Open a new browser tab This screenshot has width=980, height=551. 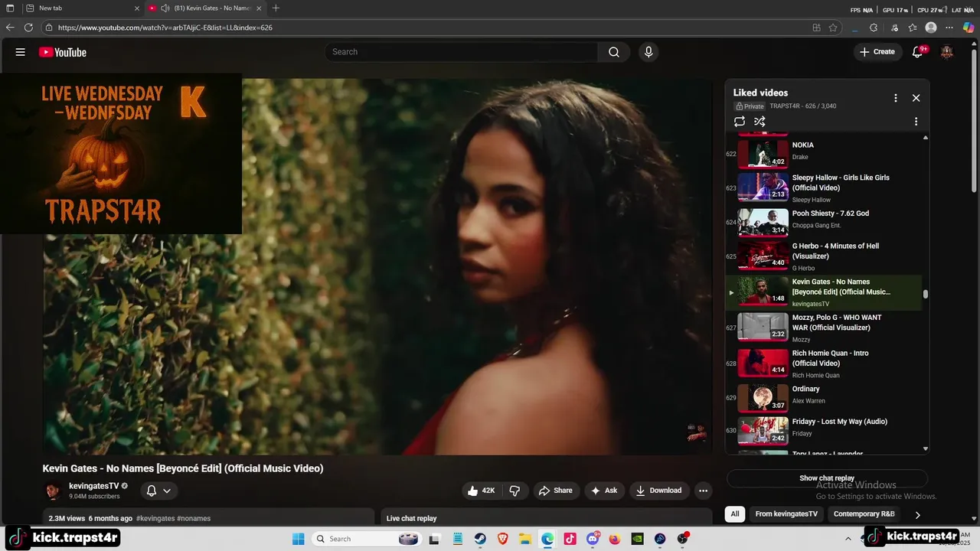(x=276, y=8)
